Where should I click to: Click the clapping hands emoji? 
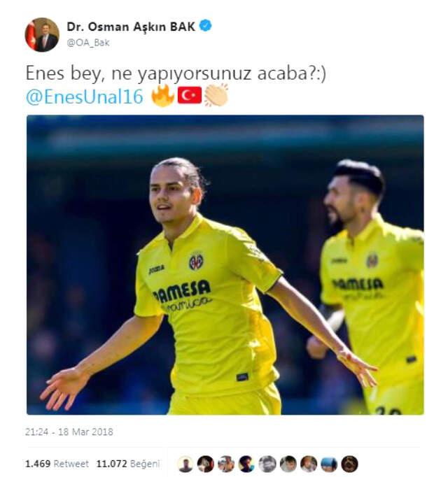click(216, 95)
